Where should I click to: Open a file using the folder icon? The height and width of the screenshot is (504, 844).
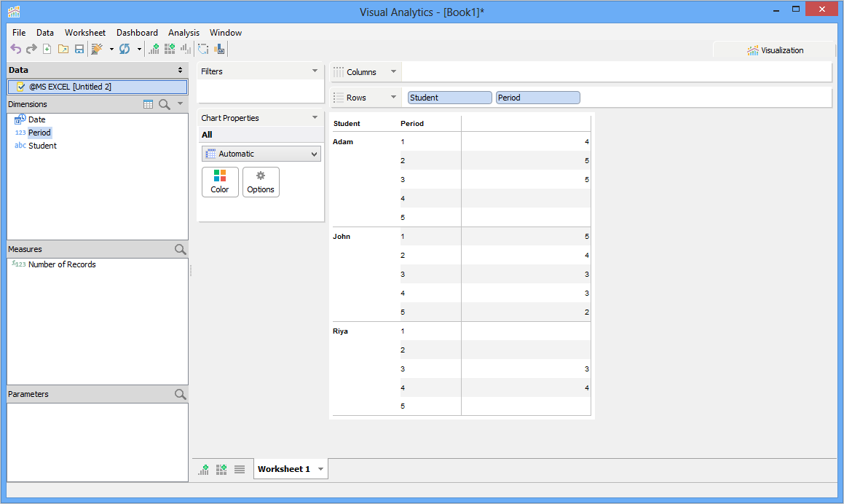[63, 49]
